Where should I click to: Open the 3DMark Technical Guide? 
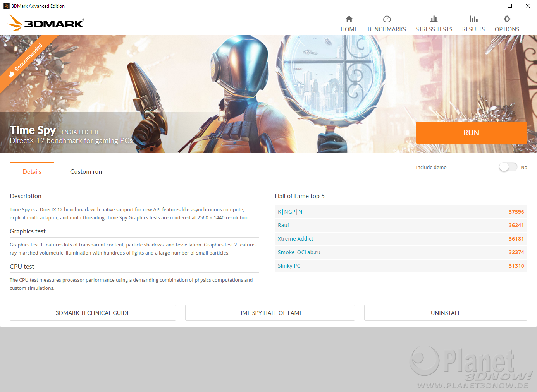(93, 313)
